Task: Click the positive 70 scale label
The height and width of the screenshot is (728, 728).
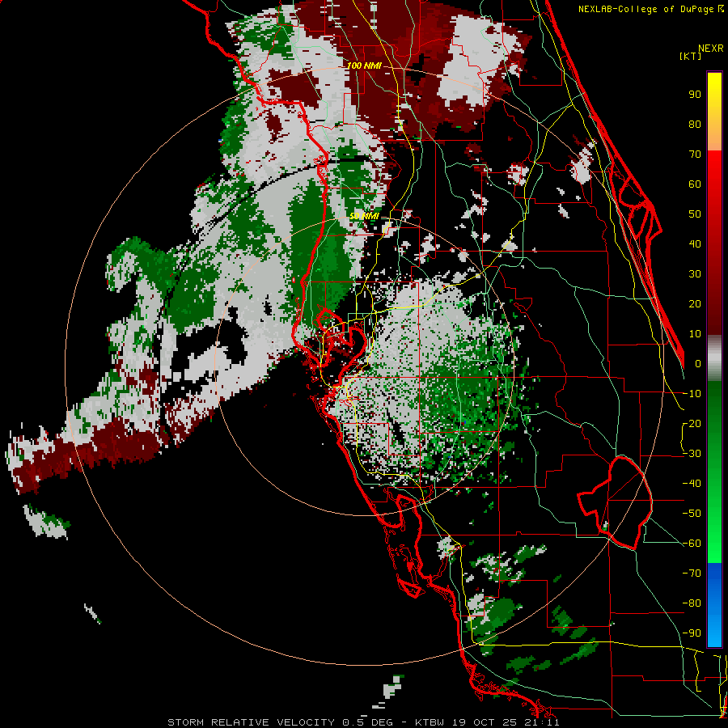Action: 695,154
